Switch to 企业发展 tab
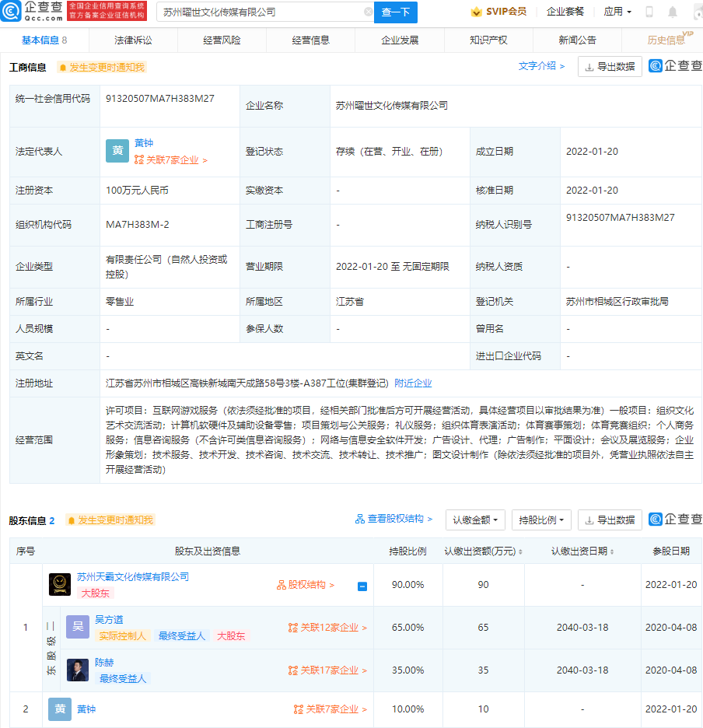Screen dimensions: 703x728 pos(400,40)
